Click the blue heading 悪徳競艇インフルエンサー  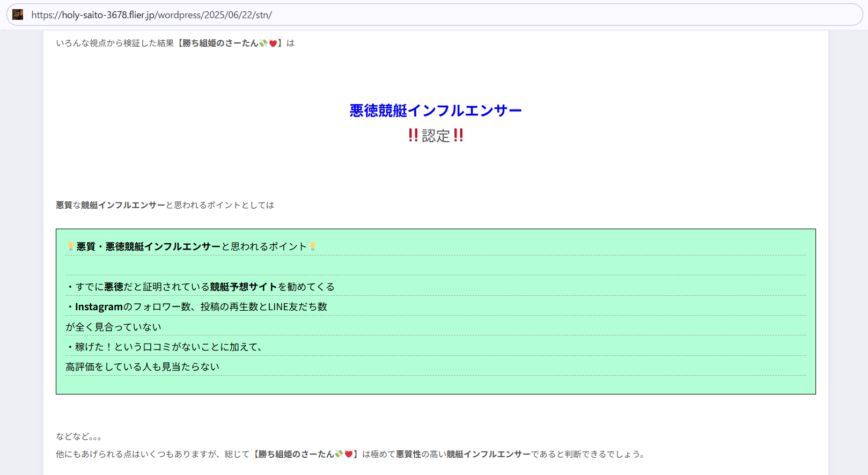click(435, 111)
